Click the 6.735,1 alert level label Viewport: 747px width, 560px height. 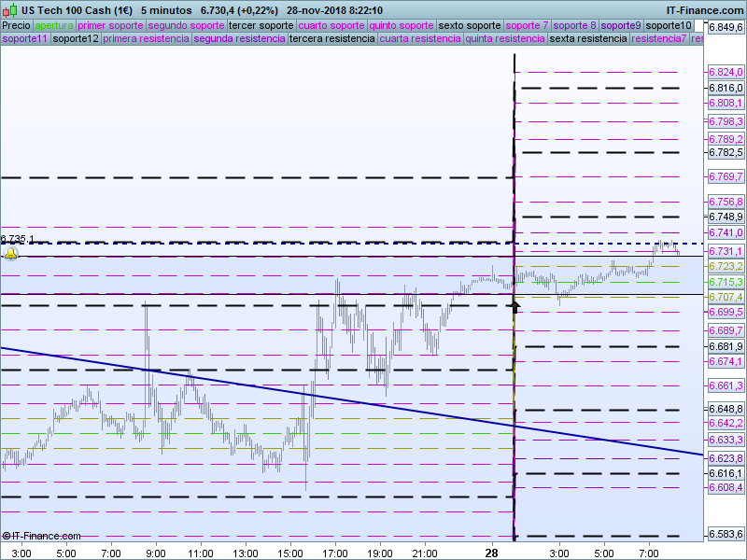[17, 239]
